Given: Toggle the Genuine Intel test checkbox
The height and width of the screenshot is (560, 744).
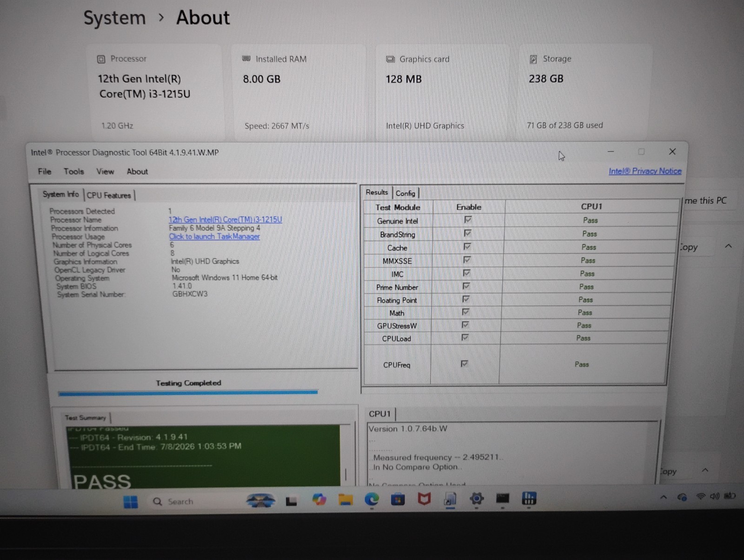Looking at the screenshot, I should point(468,220).
